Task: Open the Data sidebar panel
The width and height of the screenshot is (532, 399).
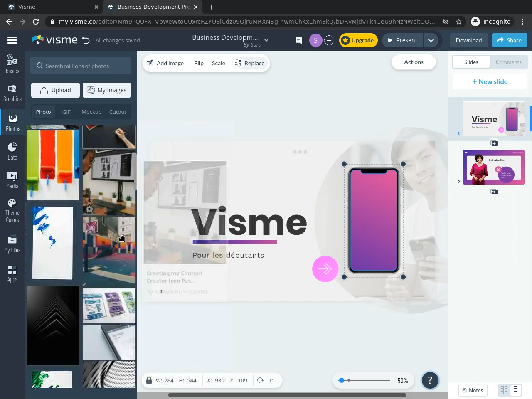Action: click(x=12, y=151)
